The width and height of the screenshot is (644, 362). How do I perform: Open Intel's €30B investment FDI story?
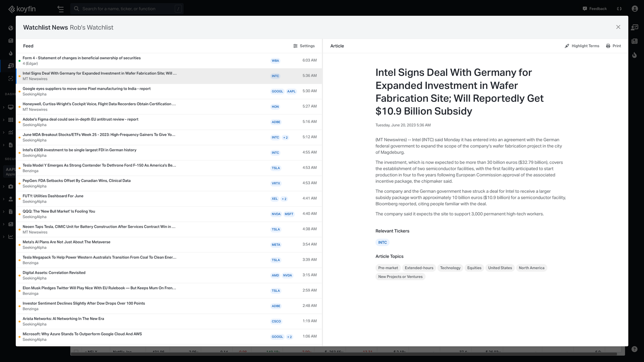(x=169, y=153)
